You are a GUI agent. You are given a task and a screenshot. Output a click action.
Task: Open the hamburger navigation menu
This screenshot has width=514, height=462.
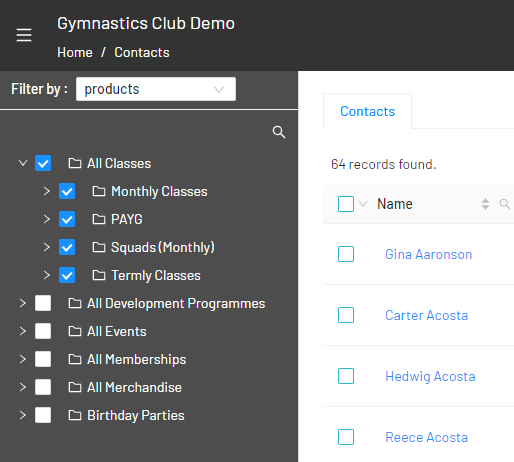[x=24, y=35]
